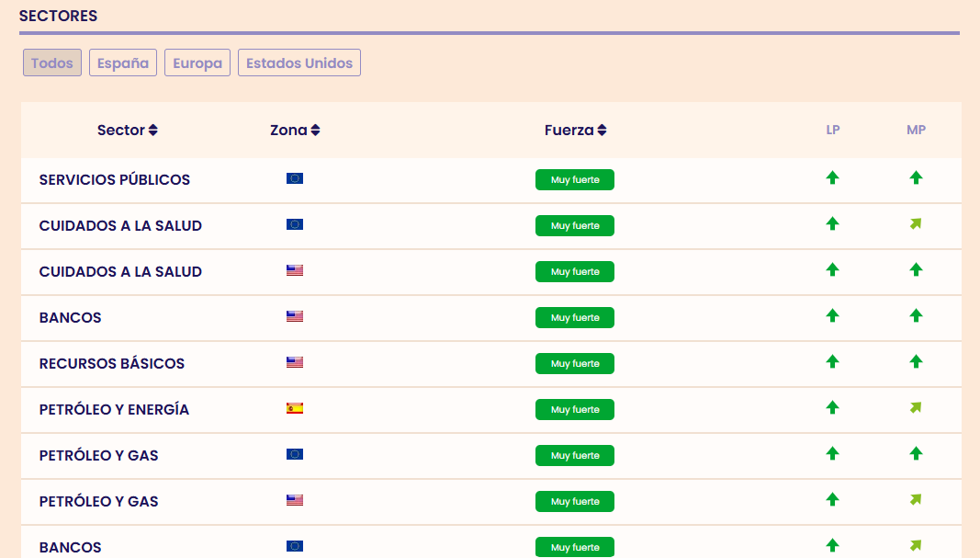Sort the table by Zona column
The image size is (980, 558).
295,131
